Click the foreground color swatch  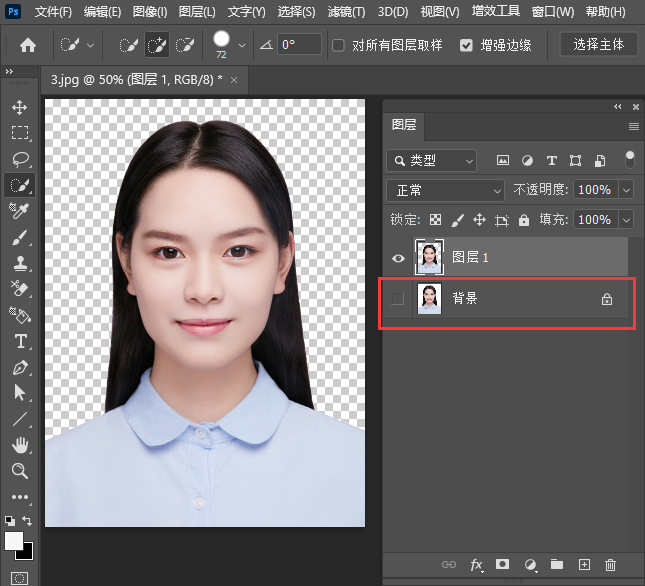(x=14, y=541)
